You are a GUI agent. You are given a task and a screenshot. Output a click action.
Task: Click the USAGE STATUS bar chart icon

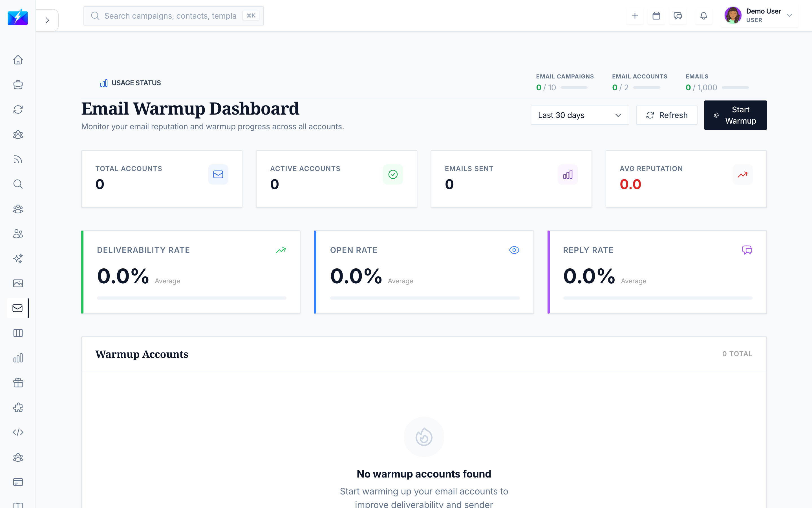[x=104, y=83]
